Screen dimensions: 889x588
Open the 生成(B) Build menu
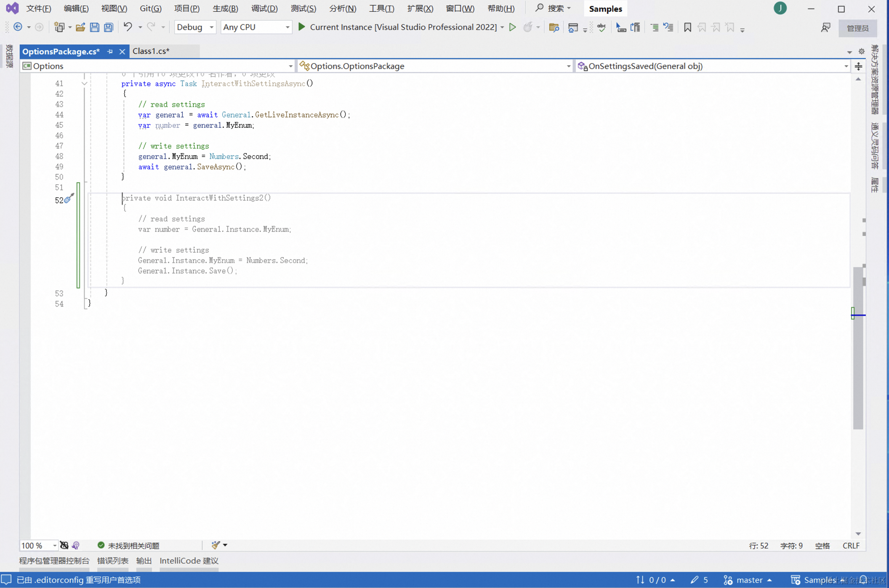[225, 8]
